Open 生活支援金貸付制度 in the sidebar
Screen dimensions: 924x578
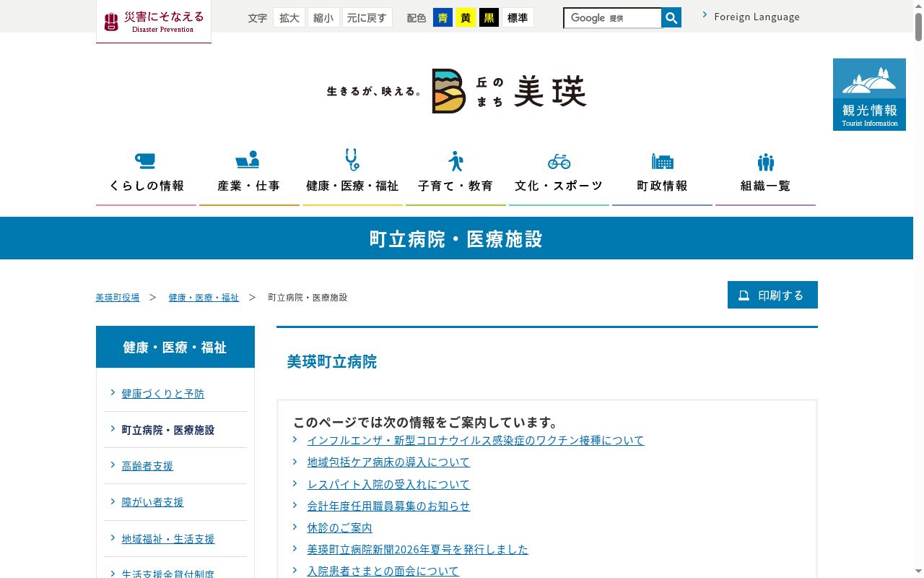[x=168, y=573]
